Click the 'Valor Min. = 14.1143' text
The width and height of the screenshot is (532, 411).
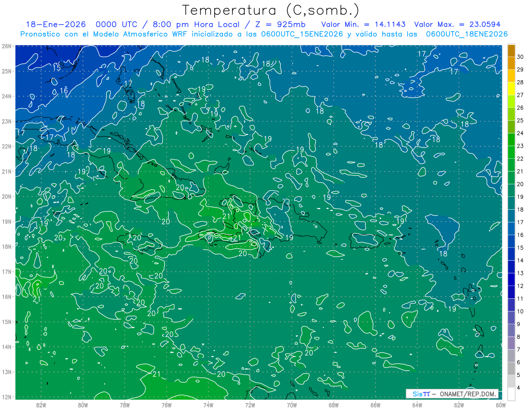click(364, 24)
